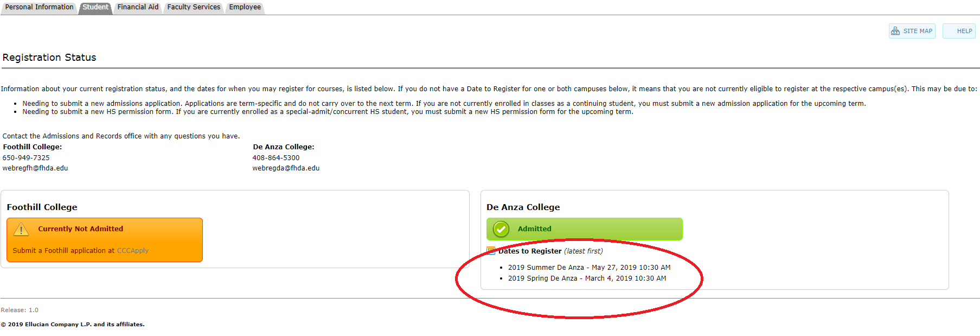
Task: Follow the CCCApply application link
Action: pyautogui.click(x=133, y=251)
